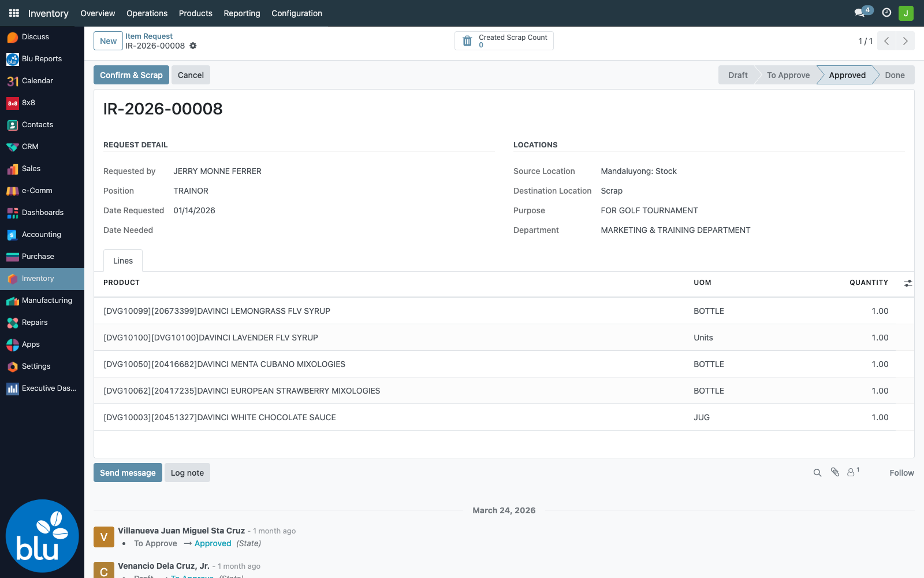The image size is (924, 578).
Task: Click the DAVINCI LEMONGRASS FLV SYRUP line
Action: pos(504,311)
